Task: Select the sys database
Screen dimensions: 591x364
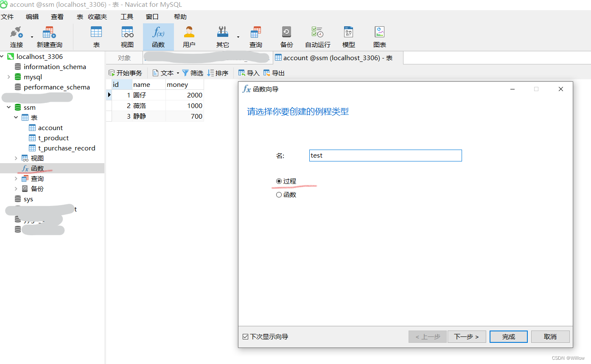Action: click(x=28, y=199)
